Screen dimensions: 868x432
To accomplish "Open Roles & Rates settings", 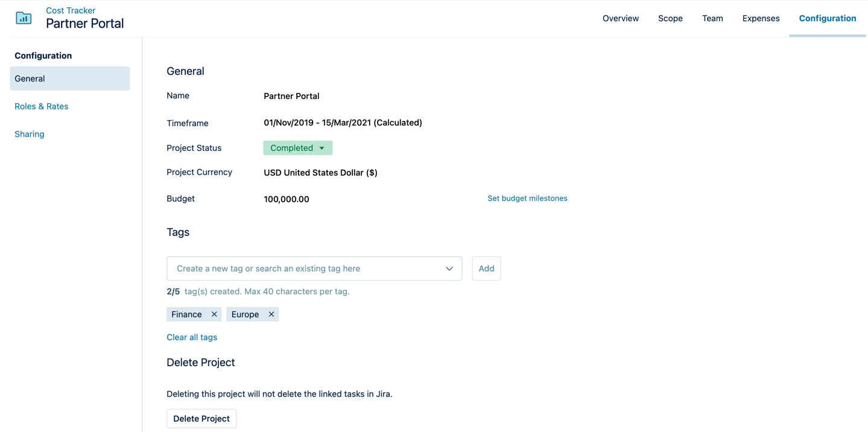I will tap(41, 106).
